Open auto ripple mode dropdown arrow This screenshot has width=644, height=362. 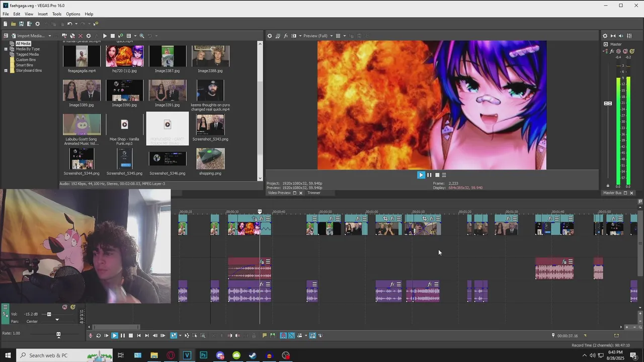pyautogui.click(x=306, y=335)
